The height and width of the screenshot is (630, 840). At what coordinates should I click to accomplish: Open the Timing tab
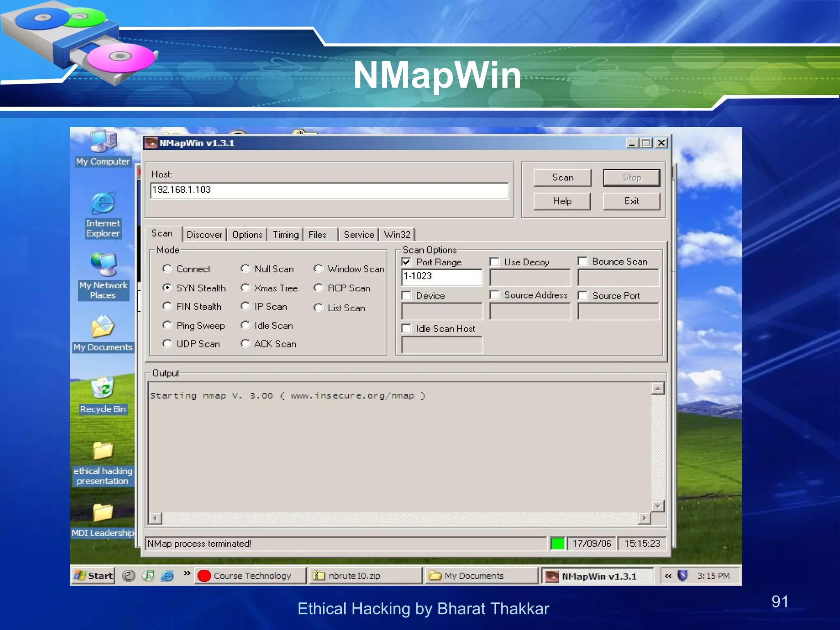(x=285, y=235)
